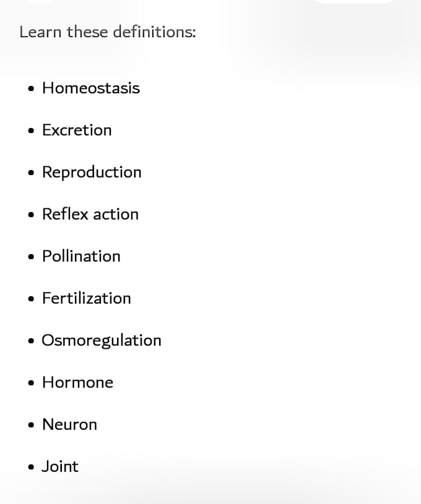Viewport: 421px width, 504px height.
Task: Click the bullet next to Reflex action
Action: [x=31, y=215]
